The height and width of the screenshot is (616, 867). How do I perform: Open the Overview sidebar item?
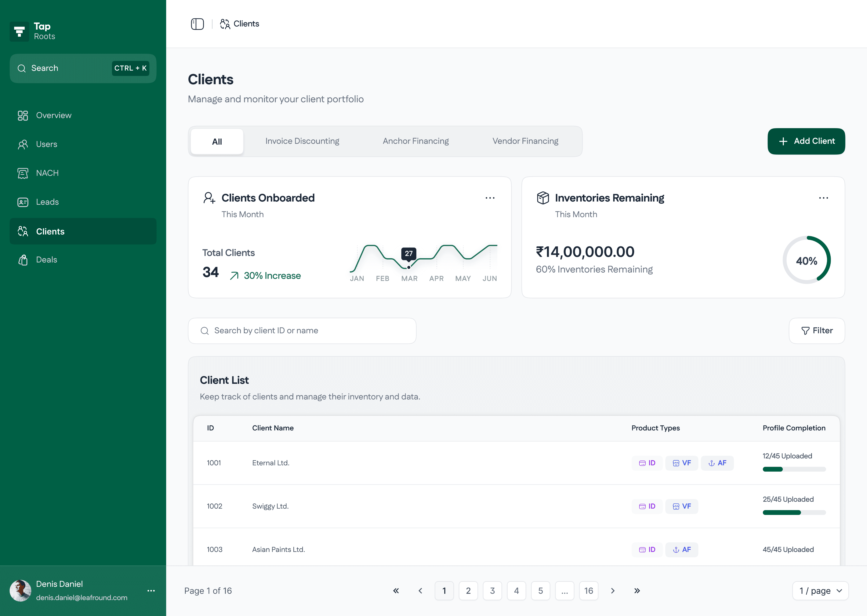(x=54, y=115)
